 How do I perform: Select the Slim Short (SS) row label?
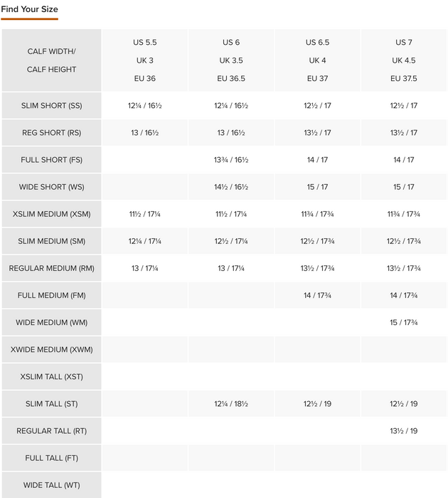click(x=51, y=105)
